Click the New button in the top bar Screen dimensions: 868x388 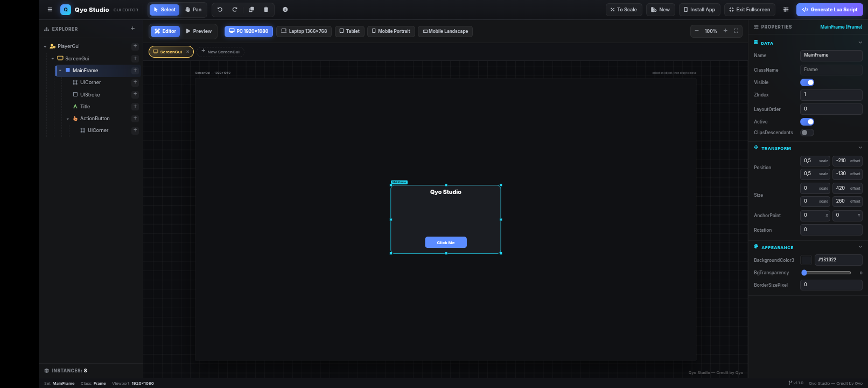660,10
